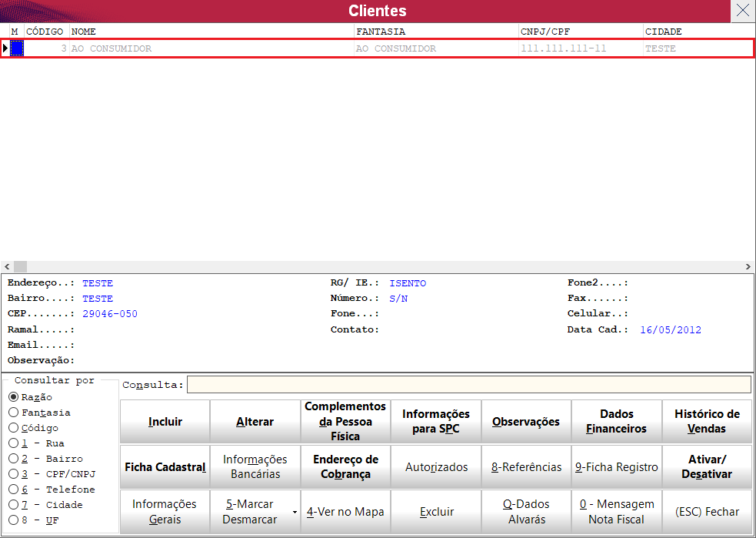Choose Código search option
Screen dimensions: 756x538
coord(34,428)
